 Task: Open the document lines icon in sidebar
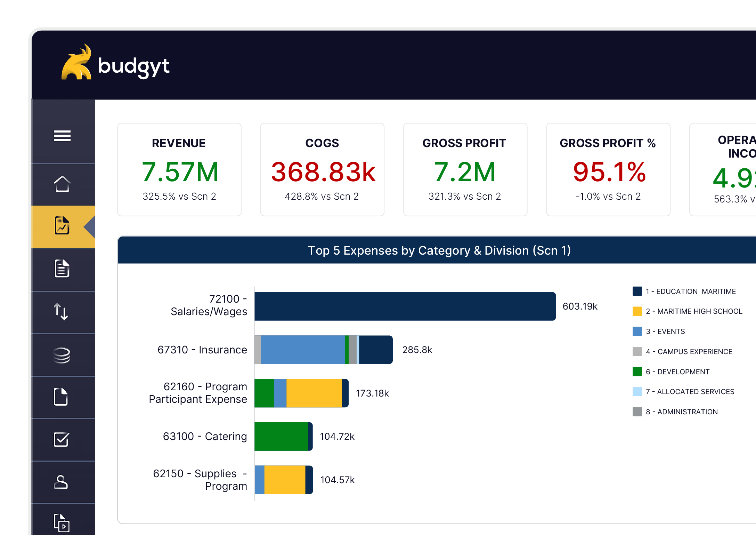[62, 269]
